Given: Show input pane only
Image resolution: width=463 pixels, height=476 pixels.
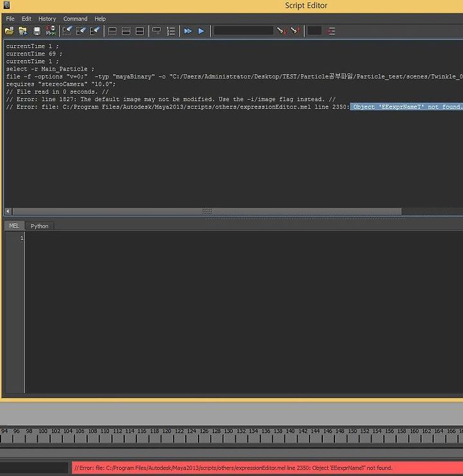Looking at the screenshot, I should click(126, 31).
